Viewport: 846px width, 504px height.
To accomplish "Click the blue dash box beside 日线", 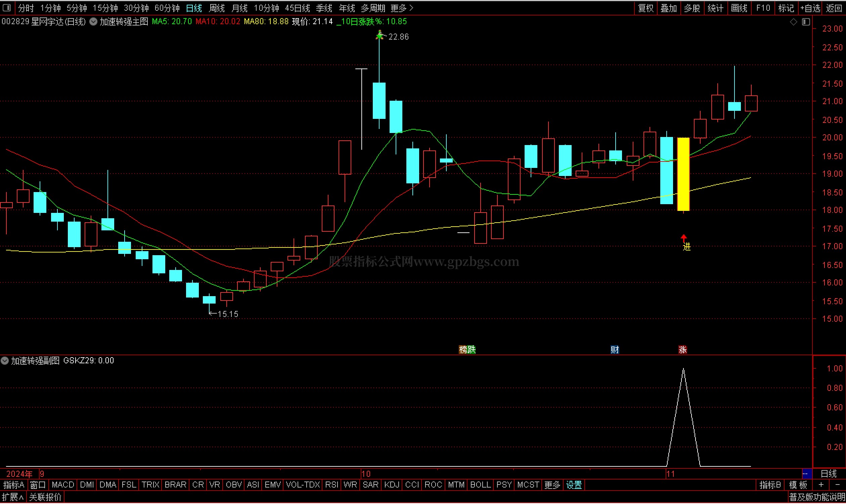I will pyautogui.click(x=807, y=474).
